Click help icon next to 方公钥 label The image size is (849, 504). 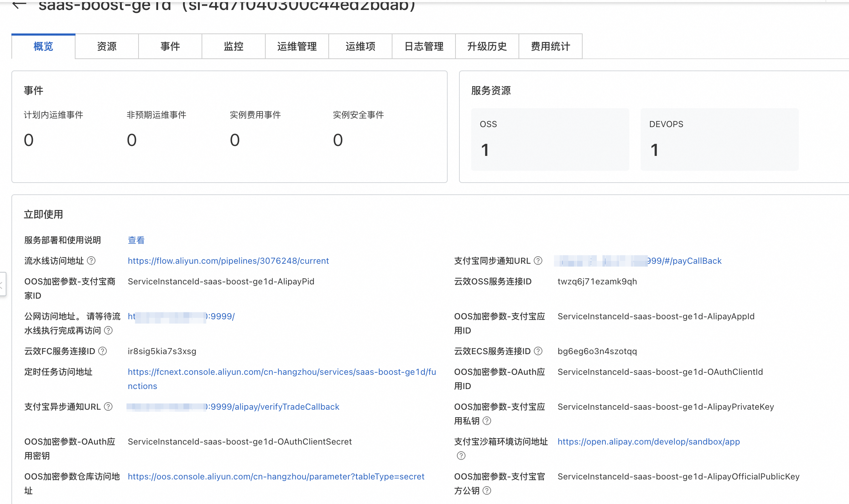(x=487, y=491)
